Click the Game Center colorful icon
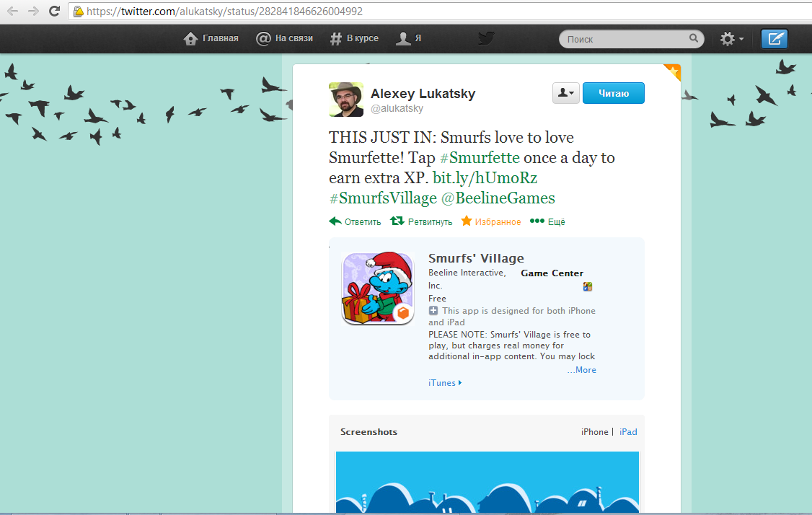This screenshot has width=812, height=515. point(587,286)
